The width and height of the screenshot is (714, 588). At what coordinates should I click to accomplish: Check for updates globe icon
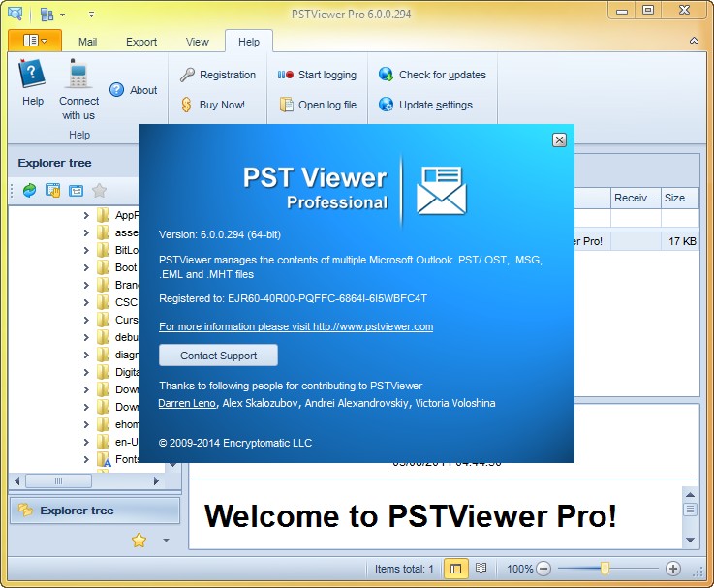pyautogui.click(x=432, y=75)
